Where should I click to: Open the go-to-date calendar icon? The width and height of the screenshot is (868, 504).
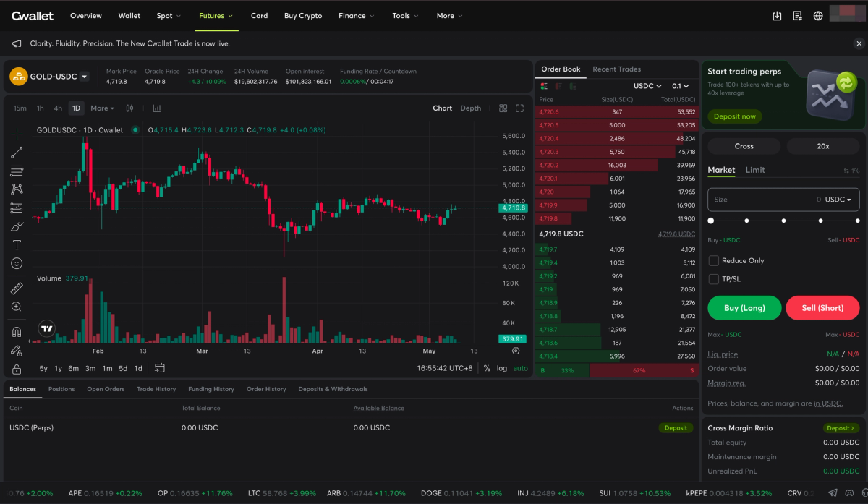[x=160, y=368]
